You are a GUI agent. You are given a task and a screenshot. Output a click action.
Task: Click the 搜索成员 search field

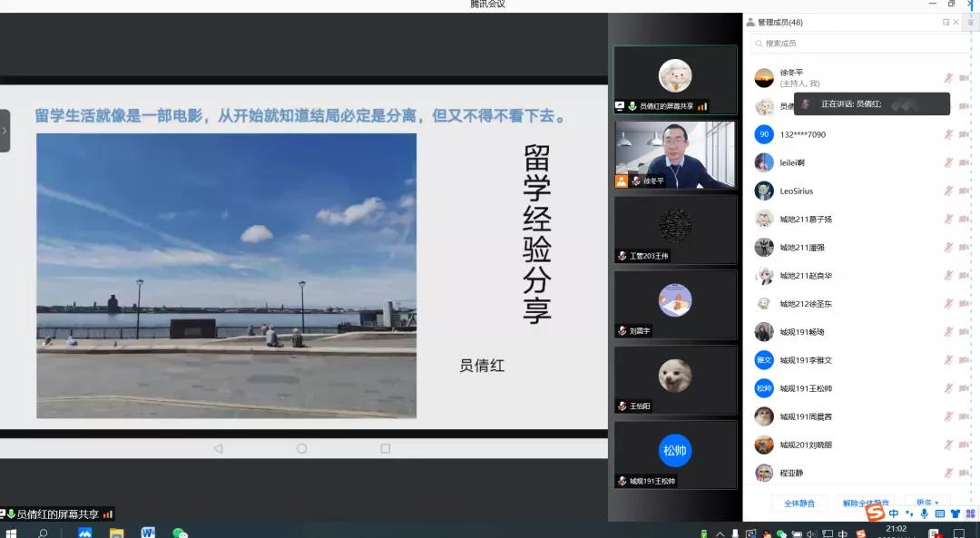(x=853, y=44)
